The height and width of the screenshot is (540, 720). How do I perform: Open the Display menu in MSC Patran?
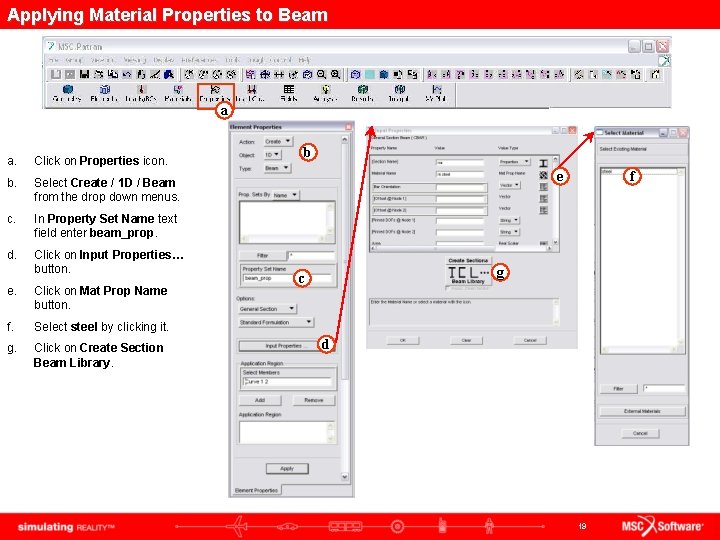(x=163, y=60)
